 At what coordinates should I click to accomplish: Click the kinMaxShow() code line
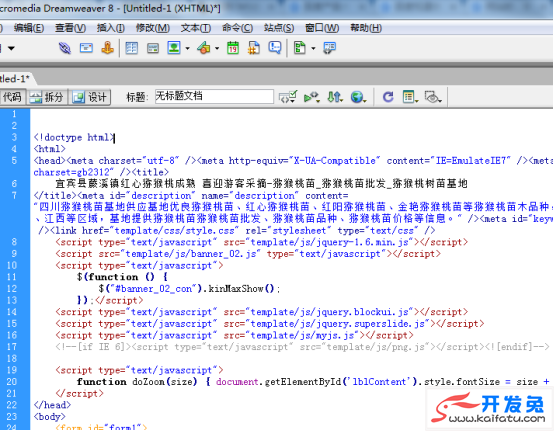tap(189, 289)
